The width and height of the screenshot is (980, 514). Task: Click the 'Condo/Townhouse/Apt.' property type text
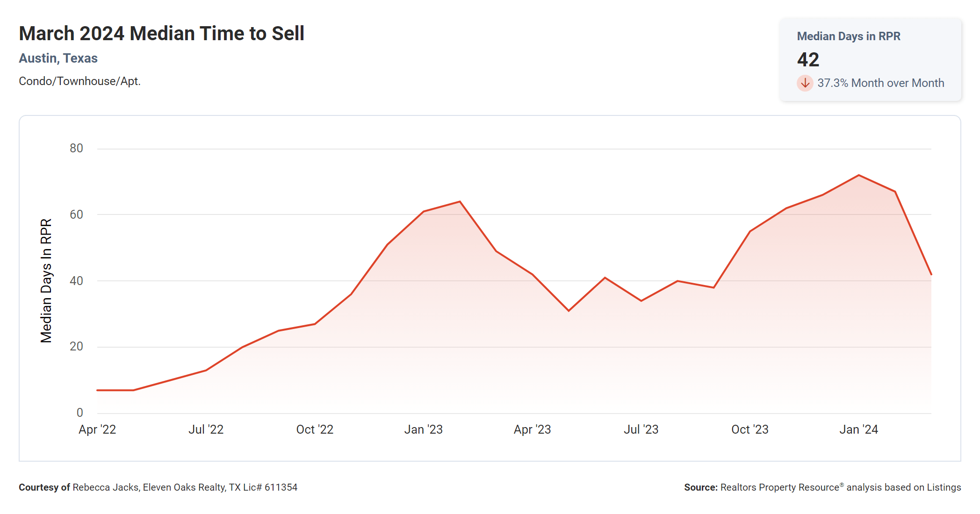(x=79, y=81)
